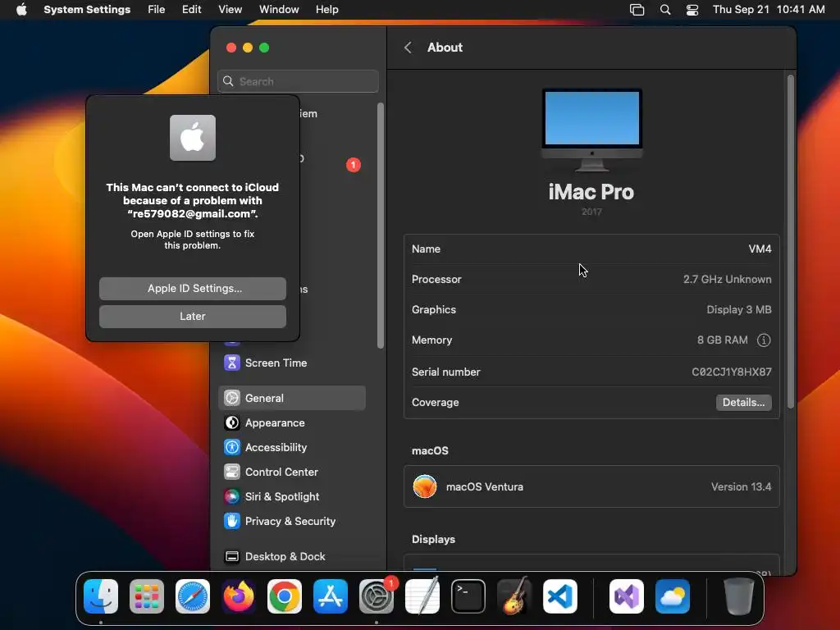
Task: Click the Name row value VM4
Action: [760, 249]
